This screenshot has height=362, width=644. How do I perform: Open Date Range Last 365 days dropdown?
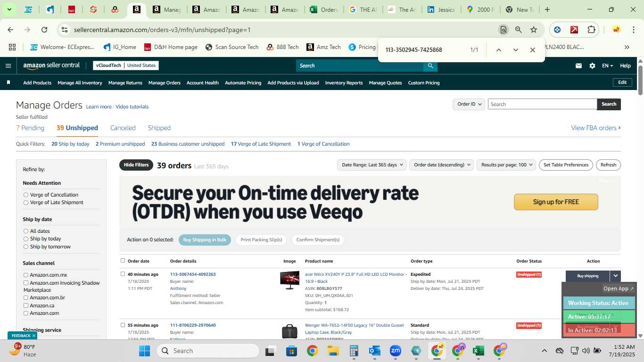pyautogui.click(x=372, y=165)
